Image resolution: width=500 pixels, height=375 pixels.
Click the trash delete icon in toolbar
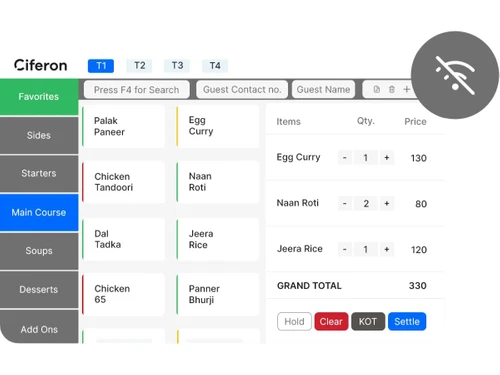pos(392,89)
